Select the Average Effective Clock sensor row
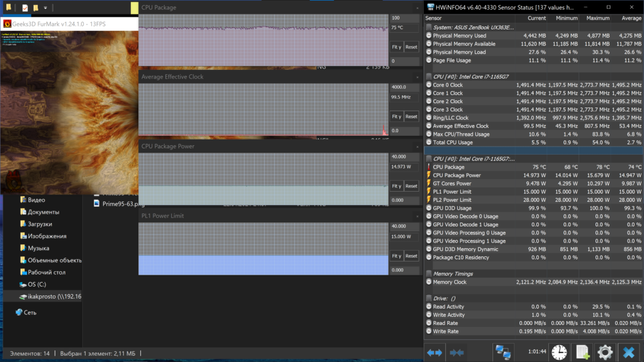644x362 pixels. click(533, 126)
